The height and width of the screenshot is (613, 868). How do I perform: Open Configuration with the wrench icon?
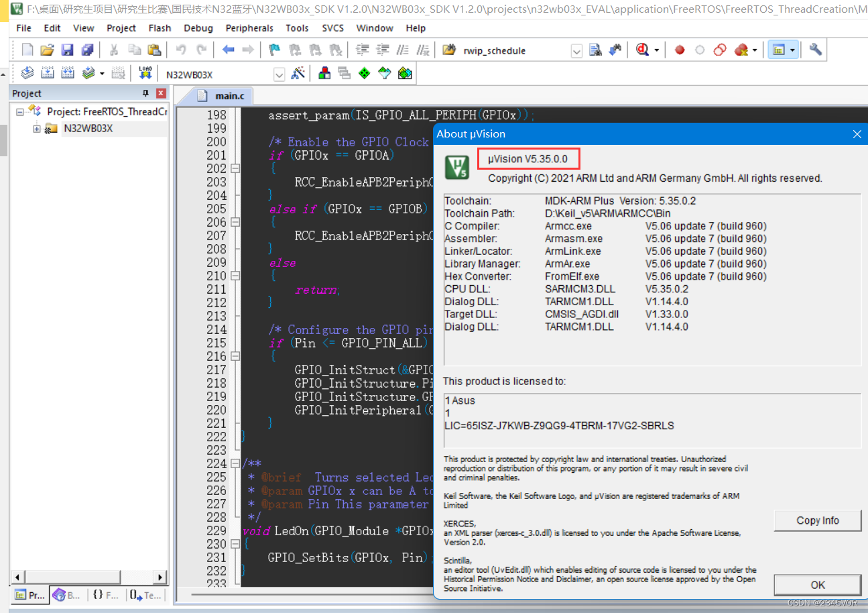point(816,50)
